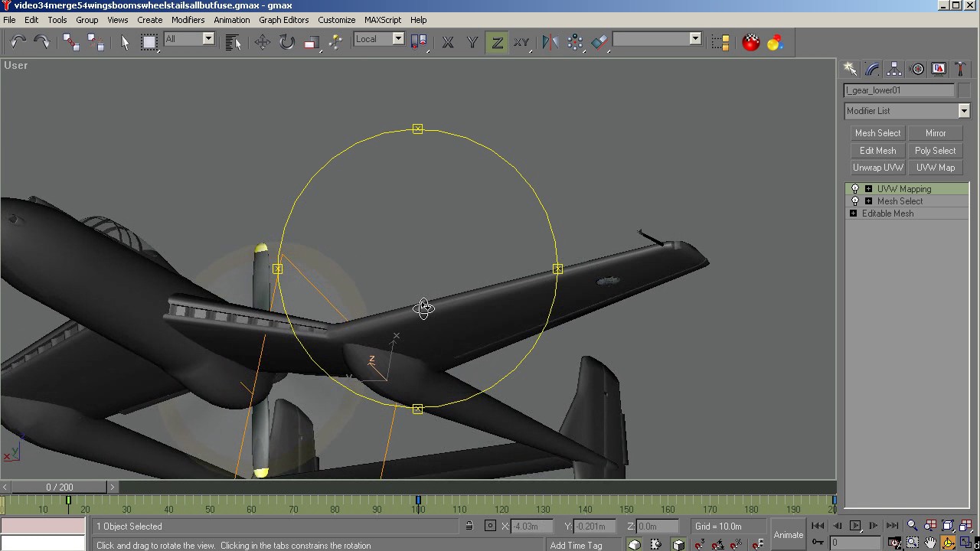This screenshot has height=551, width=980.
Task: Switch to the Create command panel
Action: 851,69
